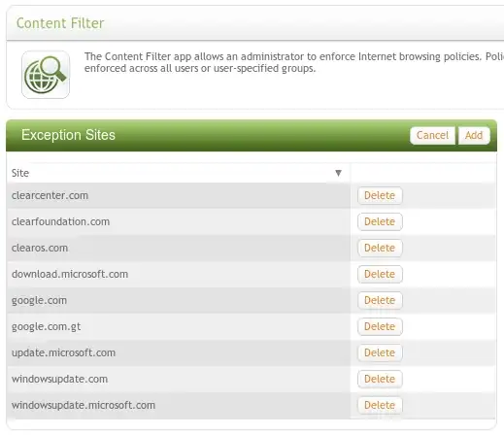Delete the google.com.gt entry
504x435 pixels.
[380, 326]
